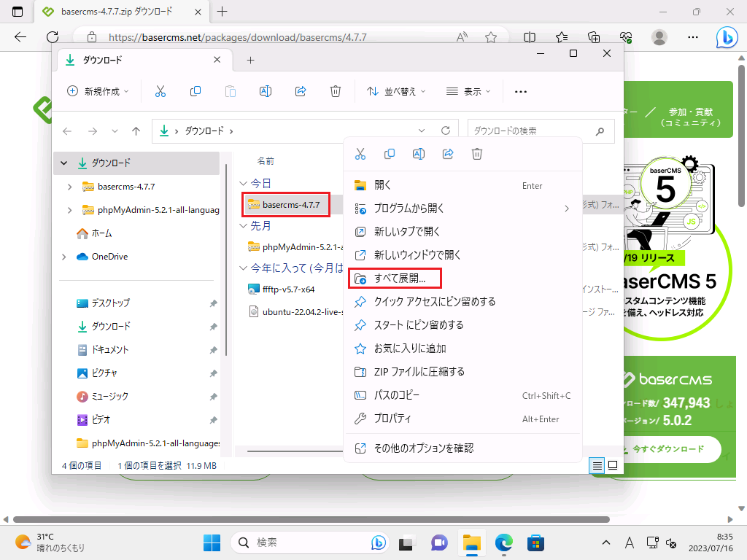Click Rename icon in context menu top row

tap(419, 154)
